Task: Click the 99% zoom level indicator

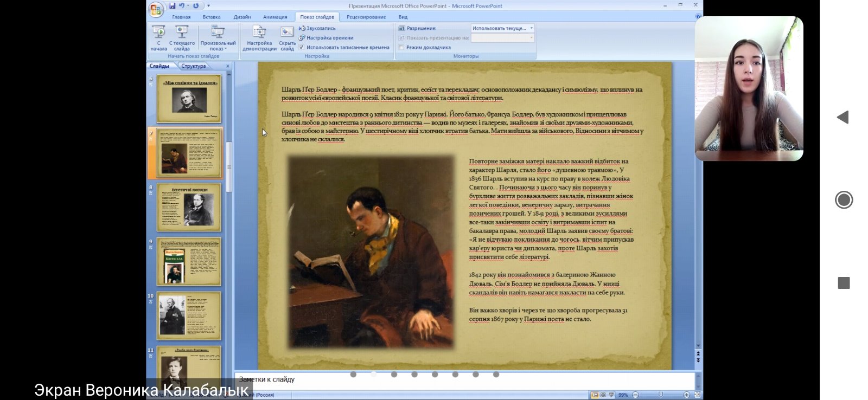Action: [x=623, y=395]
